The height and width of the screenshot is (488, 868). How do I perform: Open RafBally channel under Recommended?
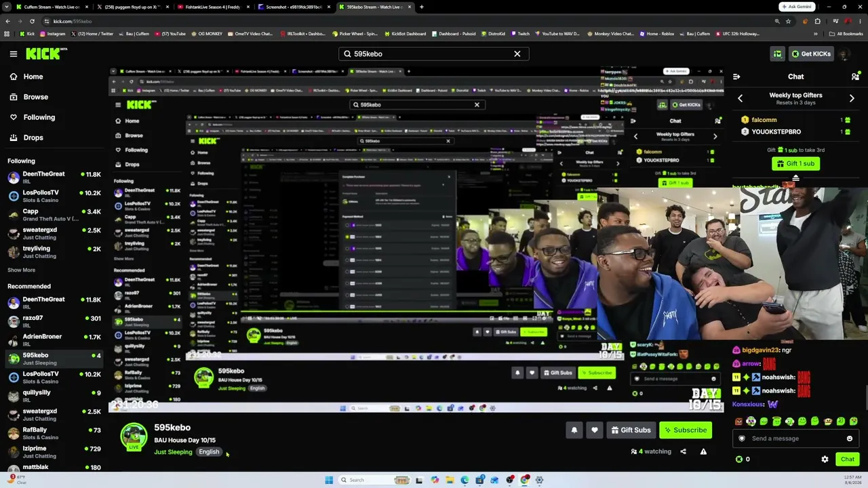53,433
